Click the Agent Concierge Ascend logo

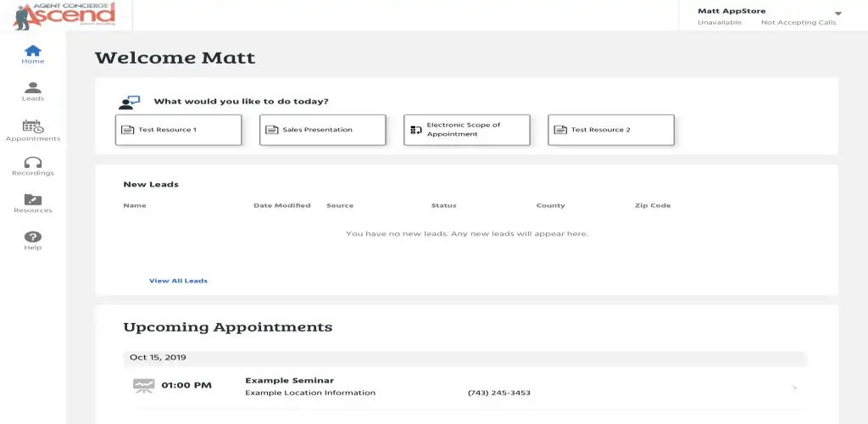pyautogui.click(x=64, y=15)
